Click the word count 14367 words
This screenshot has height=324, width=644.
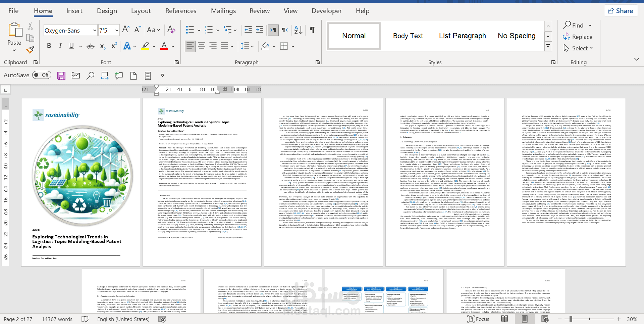[x=57, y=319]
